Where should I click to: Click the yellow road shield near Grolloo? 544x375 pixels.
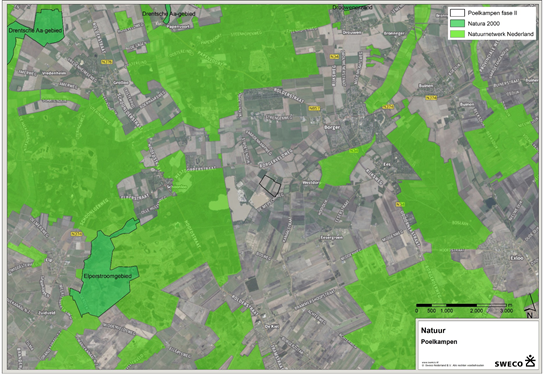point(107,62)
